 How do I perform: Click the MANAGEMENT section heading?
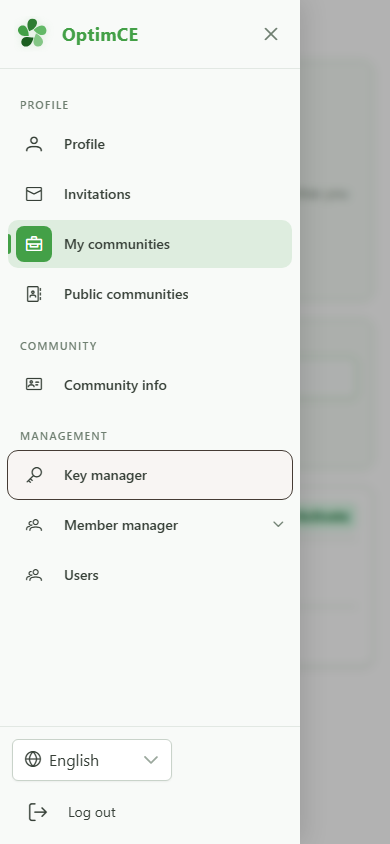click(x=63, y=436)
